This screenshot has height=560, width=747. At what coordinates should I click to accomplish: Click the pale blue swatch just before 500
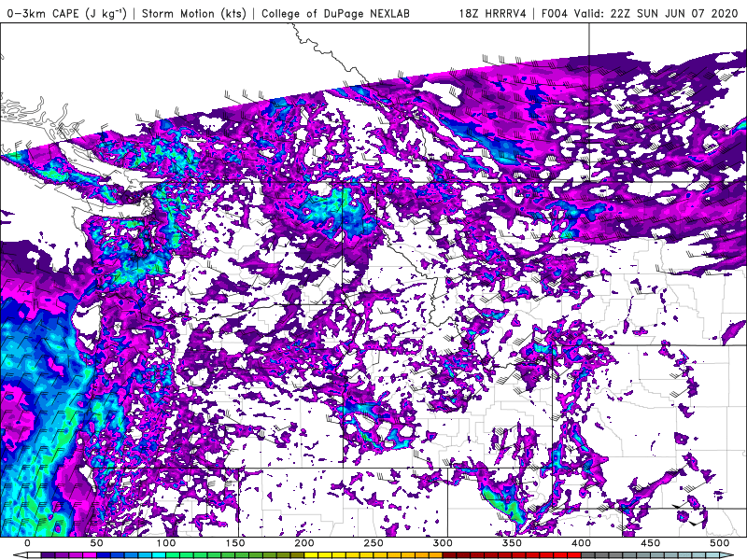712,554
